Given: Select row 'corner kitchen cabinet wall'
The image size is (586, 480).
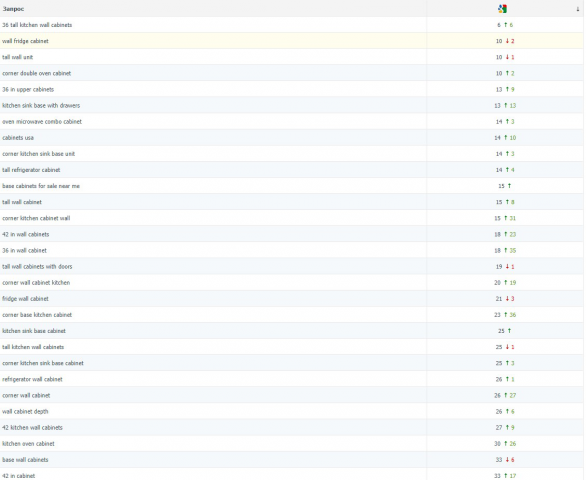Looking at the screenshot, I should [x=292, y=218].
